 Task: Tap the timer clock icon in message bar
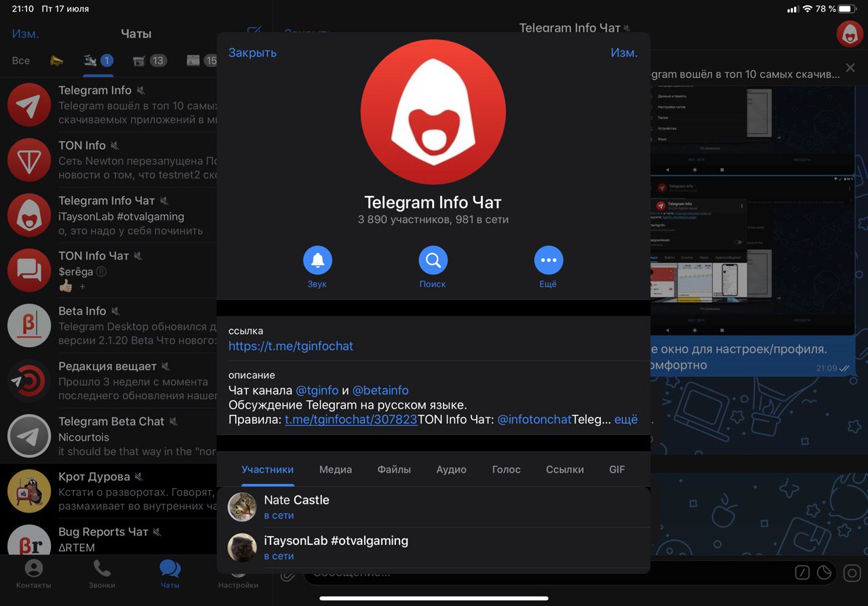824,573
